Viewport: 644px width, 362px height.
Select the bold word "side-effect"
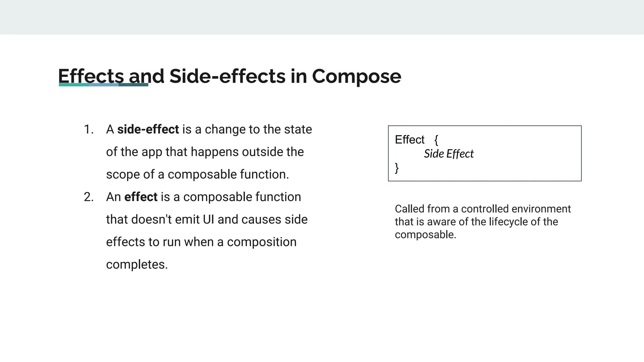pos(148,129)
